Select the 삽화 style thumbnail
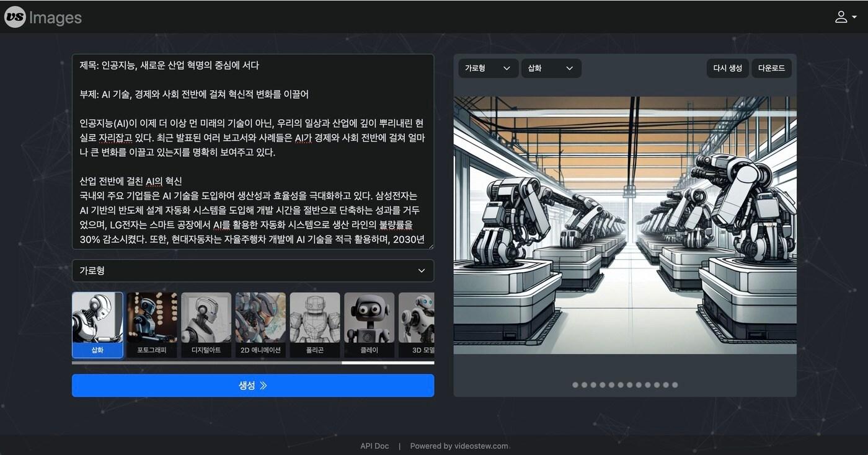This screenshot has height=455, width=868. coord(97,323)
